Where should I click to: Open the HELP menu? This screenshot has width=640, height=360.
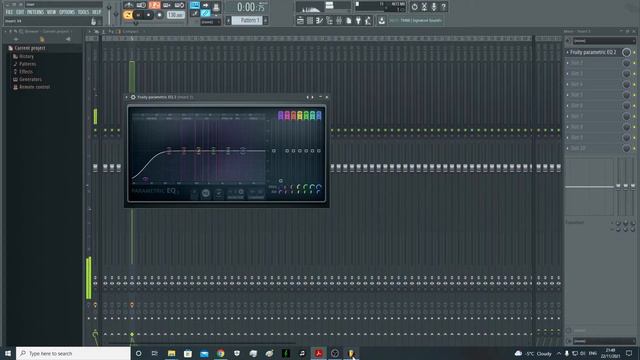pyautogui.click(x=96, y=12)
